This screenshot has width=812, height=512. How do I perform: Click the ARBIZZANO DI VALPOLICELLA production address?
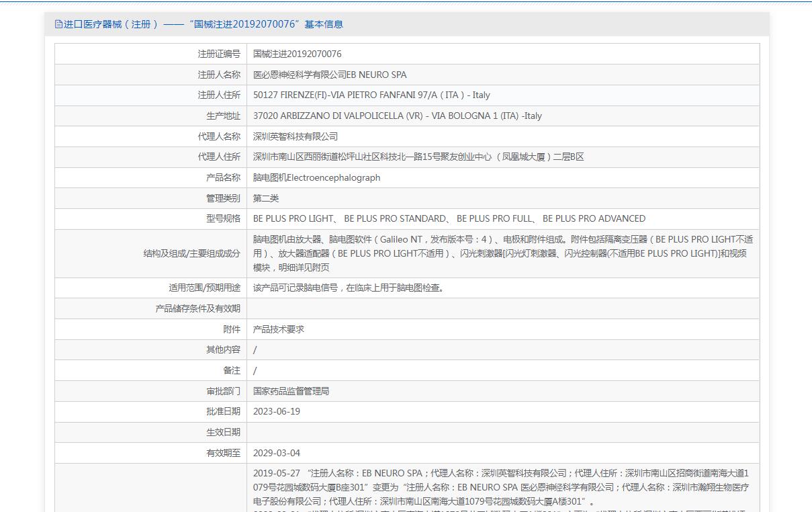click(397, 116)
